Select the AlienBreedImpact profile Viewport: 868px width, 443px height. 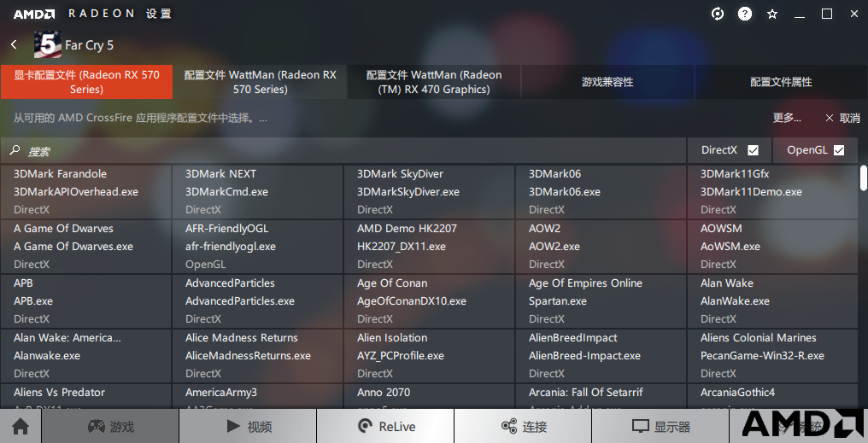[601, 356]
